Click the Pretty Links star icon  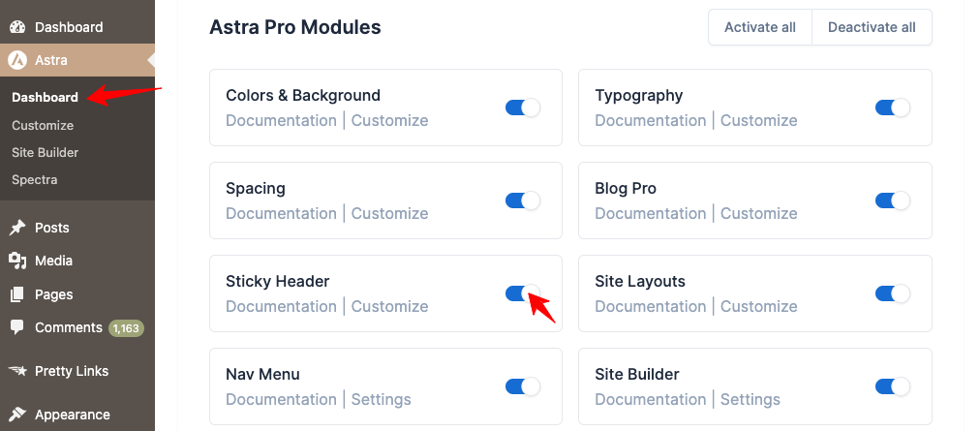pyautogui.click(x=17, y=371)
